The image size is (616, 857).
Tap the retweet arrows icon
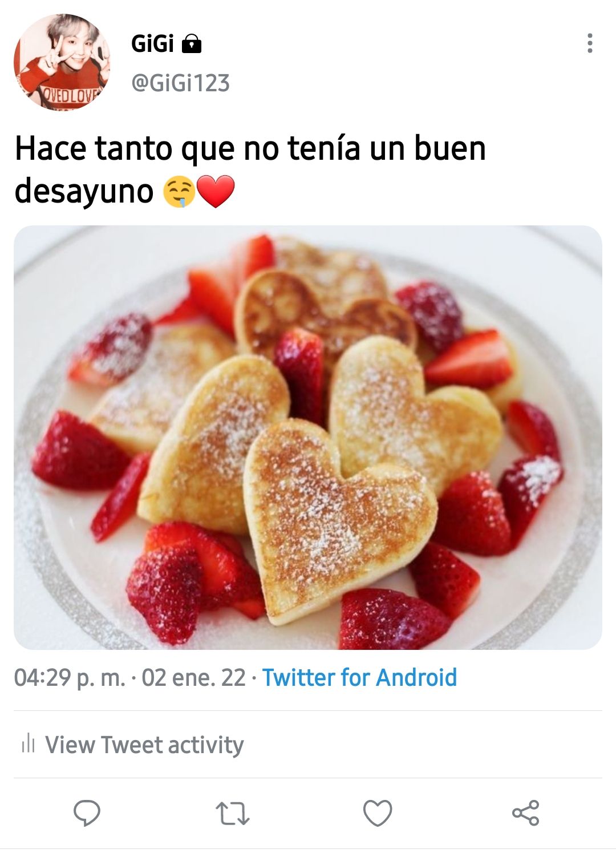(x=233, y=814)
